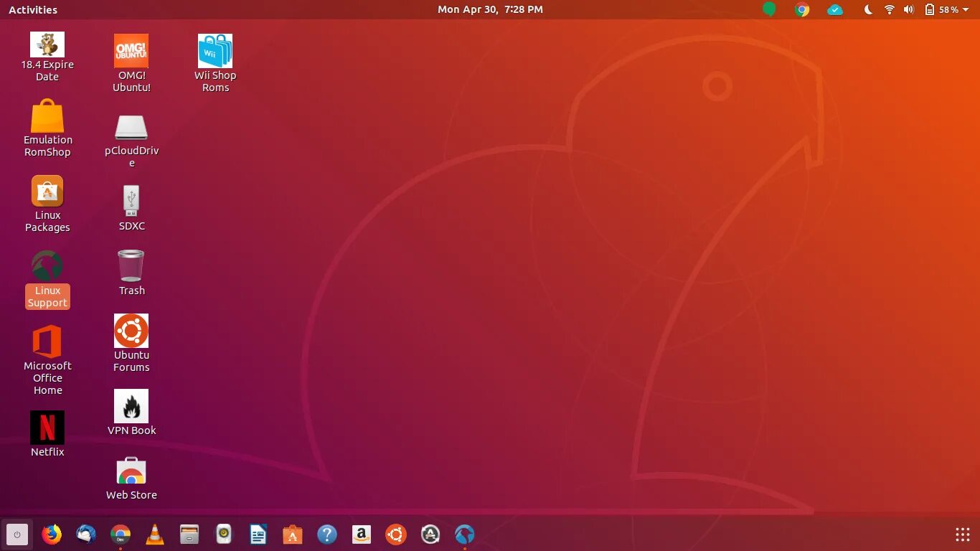Open Ubuntu Software from the dock
Image resolution: width=980 pixels, height=551 pixels.
(x=293, y=534)
